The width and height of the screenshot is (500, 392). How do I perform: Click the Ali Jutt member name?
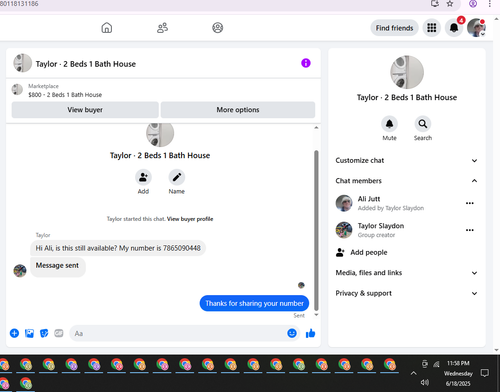[369, 199]
